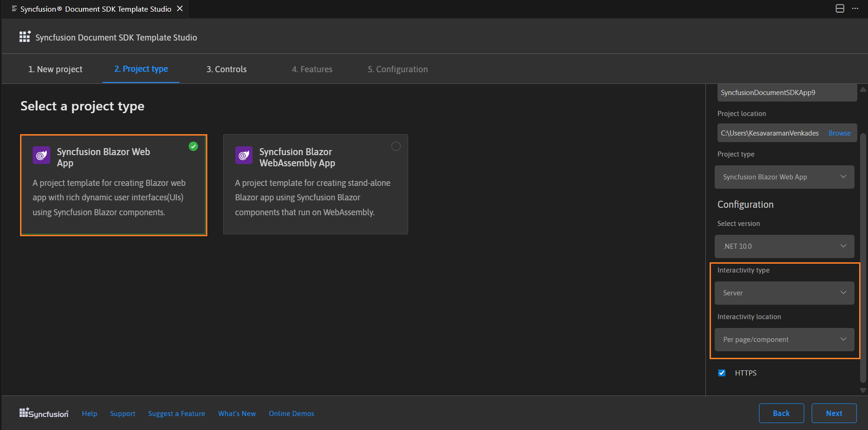Viewport: 868px width, 430px height.
Task: Select the Syncfusion Blazor Web App icon
Action: click(x=41, y=155)
